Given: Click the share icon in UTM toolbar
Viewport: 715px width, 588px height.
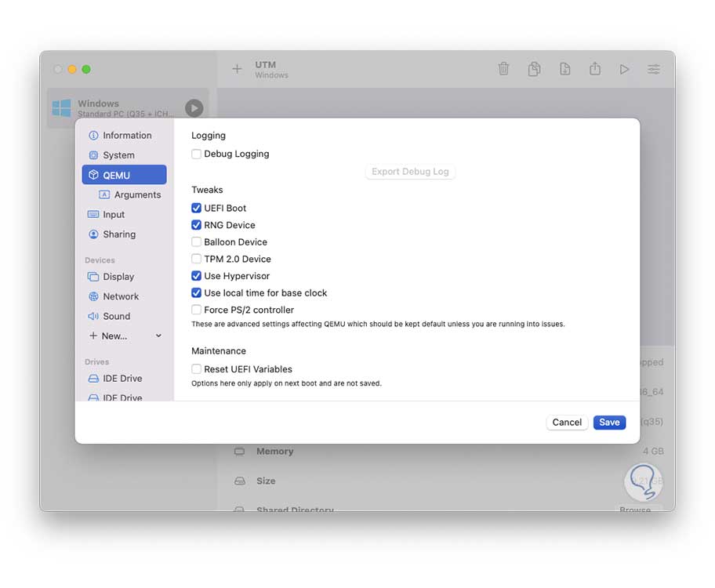Looking at the screenshot, I should tap(595, 69).
